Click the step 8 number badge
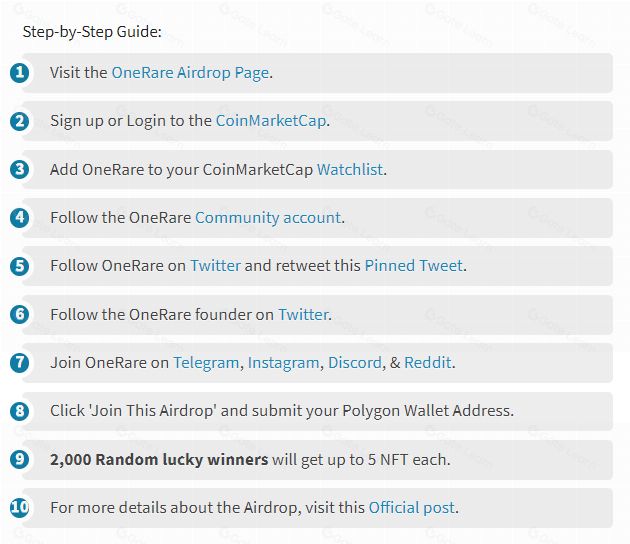This screenshot has height=544, width=630. (20, 411)
